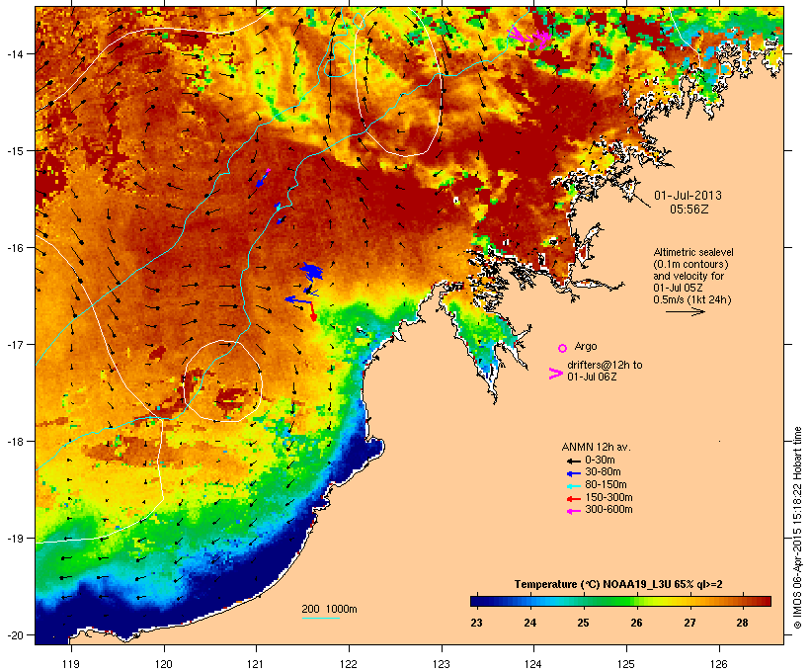
Task: Click the '0-30m' depth label
Action: point(600,461)
